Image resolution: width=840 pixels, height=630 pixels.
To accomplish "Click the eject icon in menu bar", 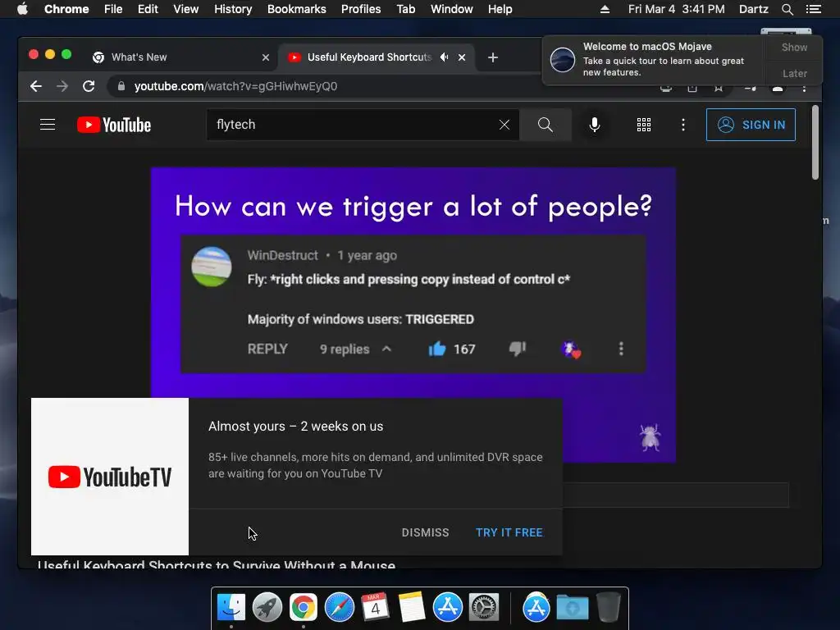I will pos(605,9).
